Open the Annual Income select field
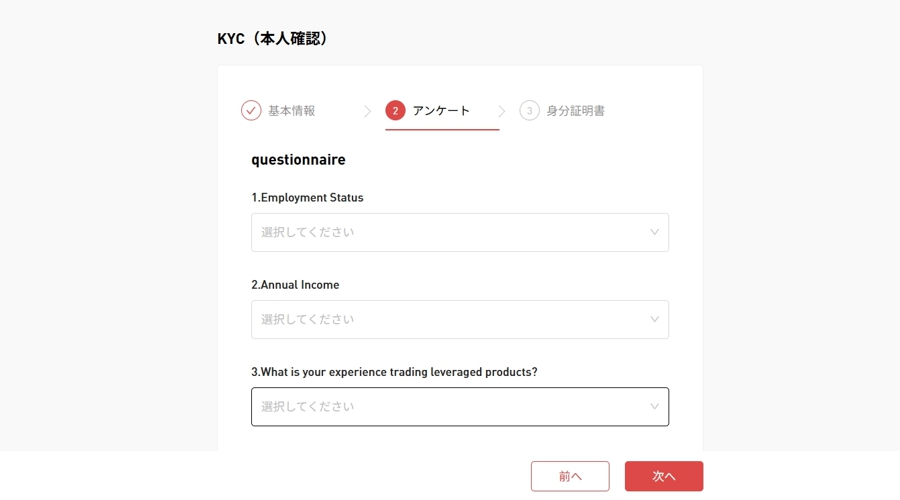 (x=460, y=319)
